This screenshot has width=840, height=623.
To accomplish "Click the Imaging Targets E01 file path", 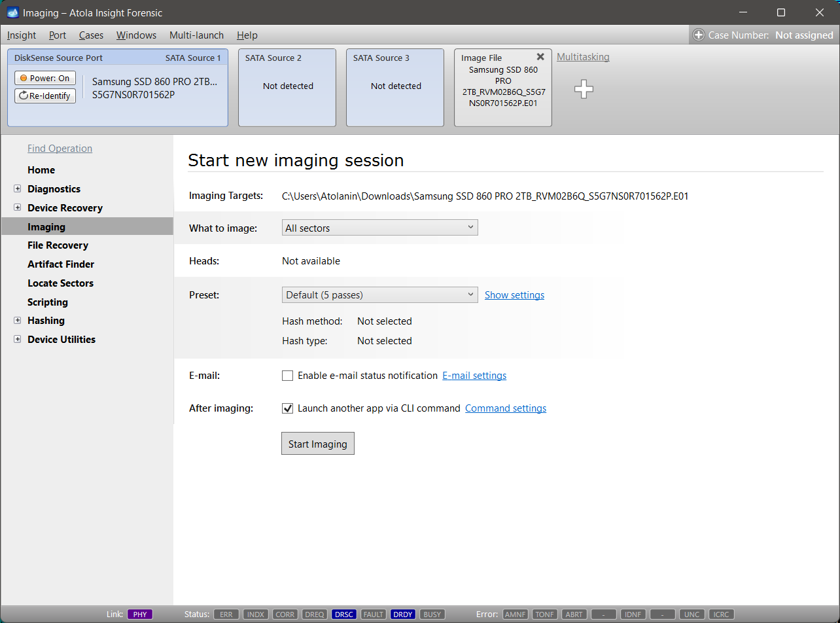I will 485,196.
